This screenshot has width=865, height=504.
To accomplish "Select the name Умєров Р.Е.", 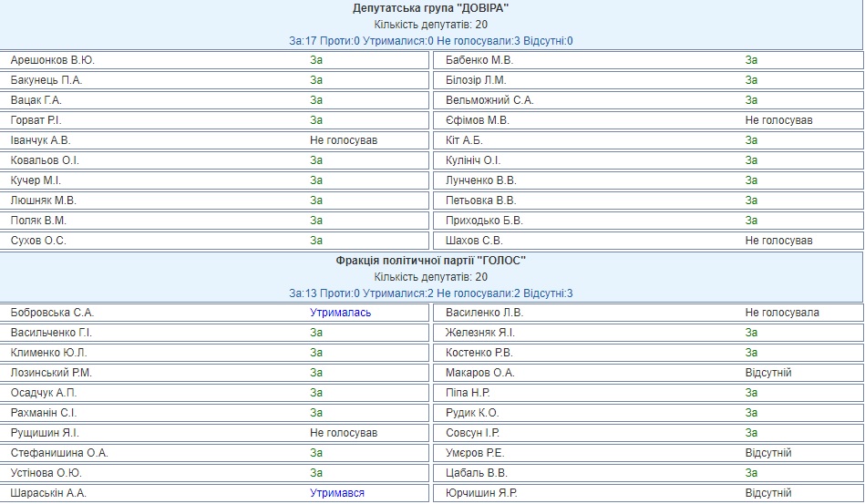I will [x=475, y=453].
